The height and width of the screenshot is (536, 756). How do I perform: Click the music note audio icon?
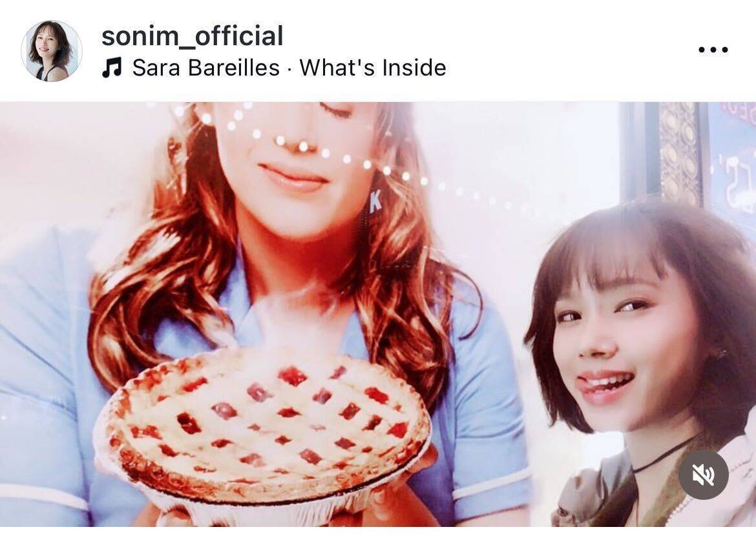pyautogui.click(x=112, y=67)
